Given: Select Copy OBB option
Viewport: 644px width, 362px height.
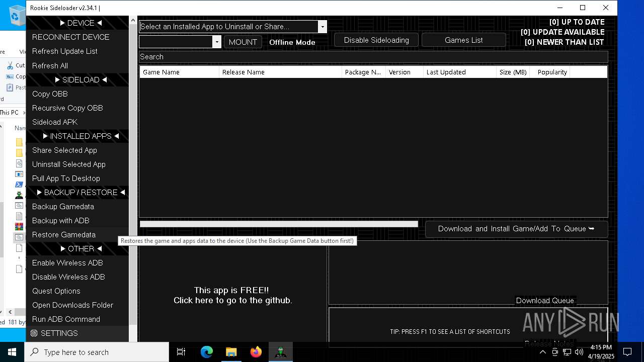Looking at the screenshot, I should (x=77, y=94).
